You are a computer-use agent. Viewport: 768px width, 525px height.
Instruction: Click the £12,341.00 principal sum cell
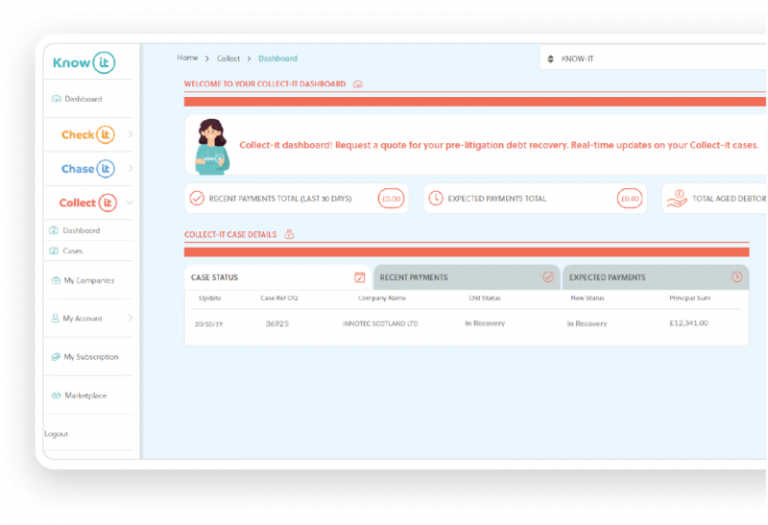pyautogui.click(x=689, y=323)
